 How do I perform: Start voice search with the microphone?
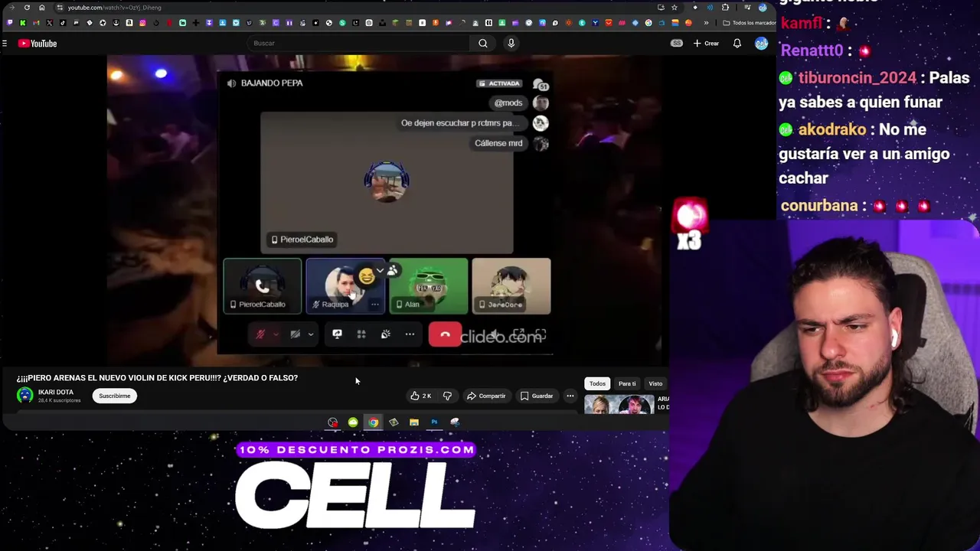511,43
